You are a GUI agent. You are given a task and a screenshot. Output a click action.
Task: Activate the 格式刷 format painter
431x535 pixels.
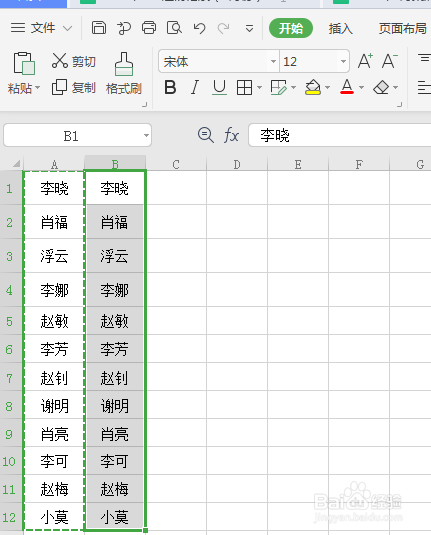pyautogui.click(x=124, y=73)
